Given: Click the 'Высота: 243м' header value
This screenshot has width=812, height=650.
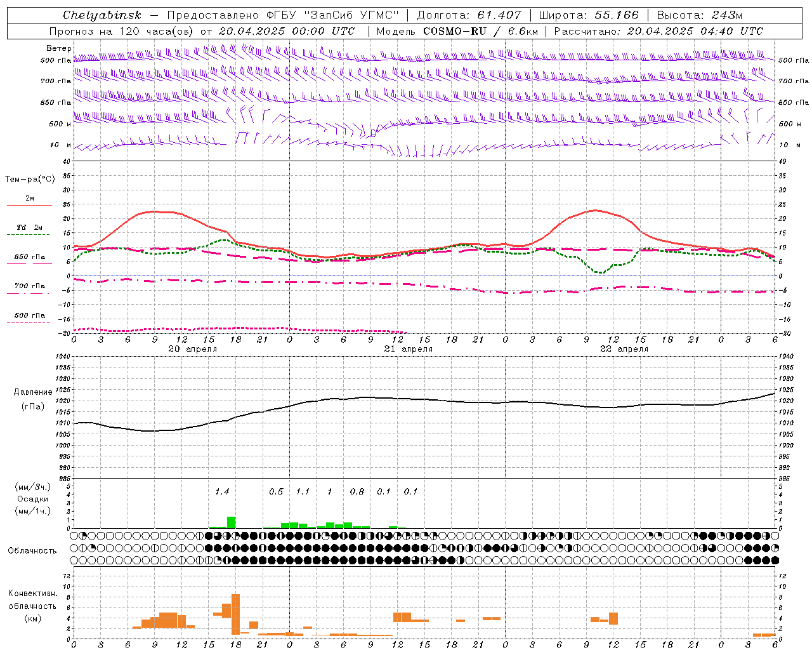Looking at the screenshot, I should [x=700, y=15].
